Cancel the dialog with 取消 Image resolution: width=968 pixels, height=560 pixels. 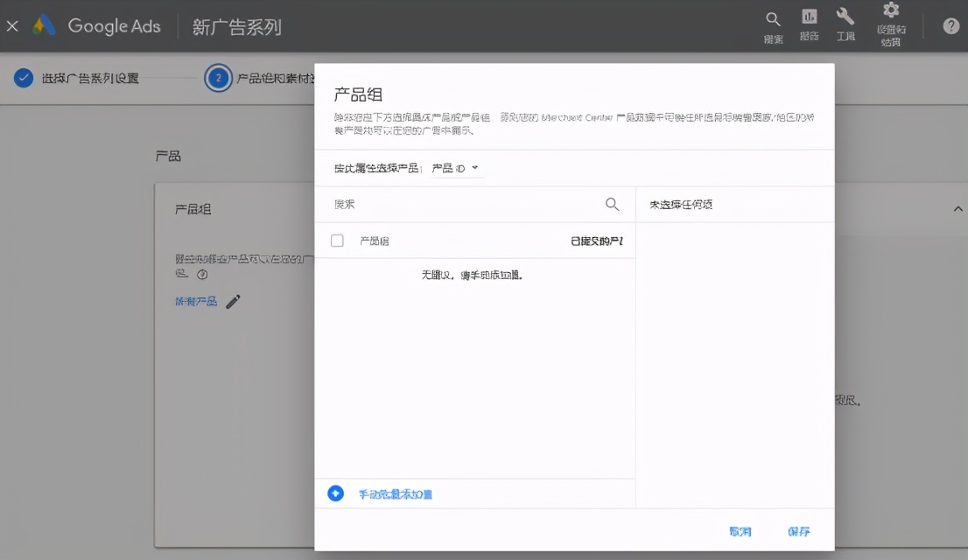pos(740,530)
